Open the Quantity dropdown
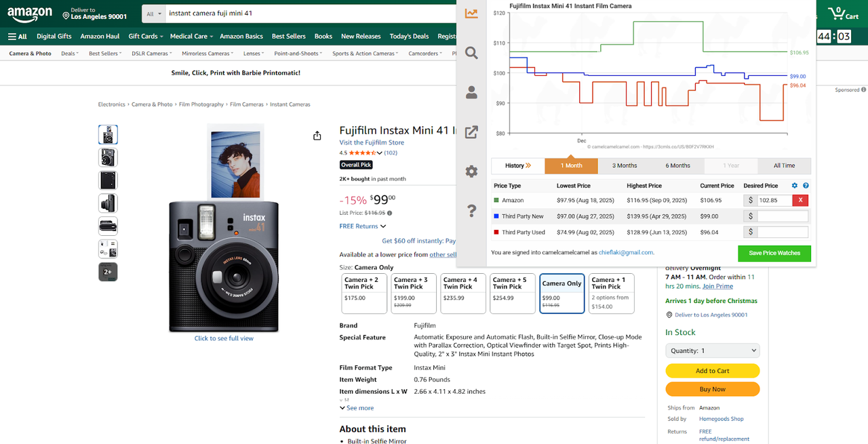Screen dimensions: 868x444 click(x=712, y=350)
